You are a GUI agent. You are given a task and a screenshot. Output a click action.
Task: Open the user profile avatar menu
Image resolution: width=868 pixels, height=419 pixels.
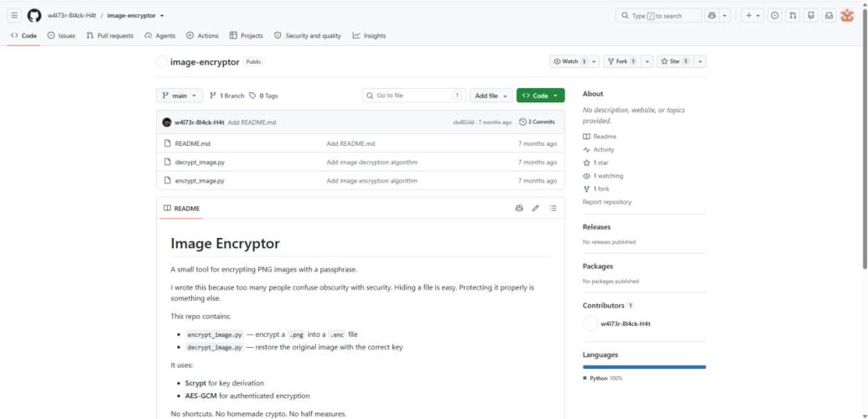pyautogui.click(x=847, y=15)
